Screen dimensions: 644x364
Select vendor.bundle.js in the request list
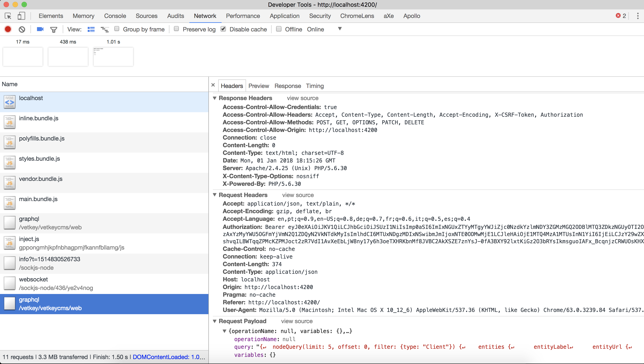(41, 179)
